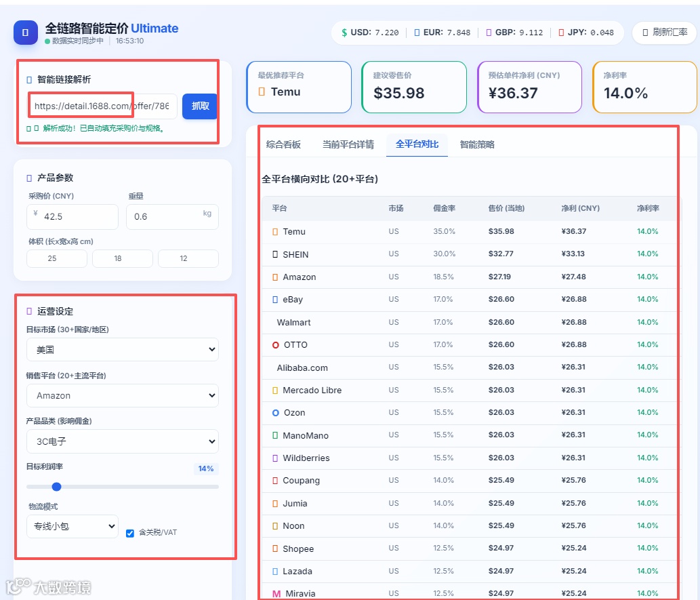Click the Jumia row icon
Image resolution: width=700 pixels, height=600 pixels.
pyautogui.click(x=275, y=504)
